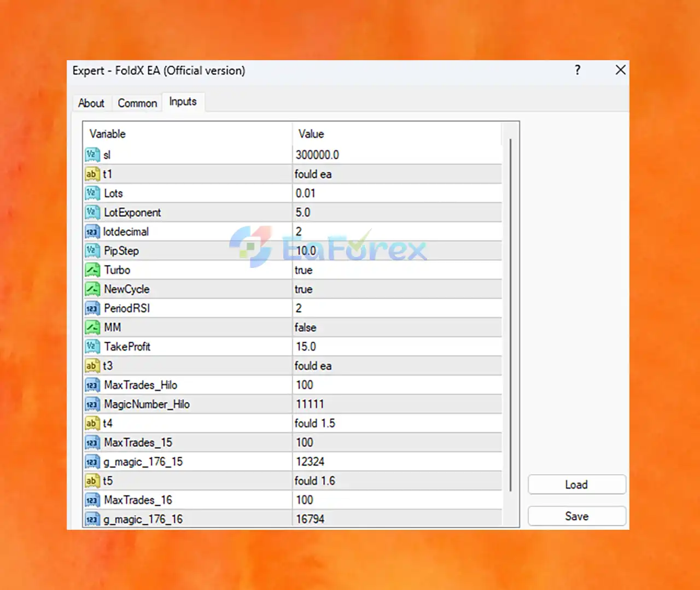The height and width of the screenshot is (590, 700).
Task: Click the icon beside MagicNumber_Hilo
Action: point(92,404)
